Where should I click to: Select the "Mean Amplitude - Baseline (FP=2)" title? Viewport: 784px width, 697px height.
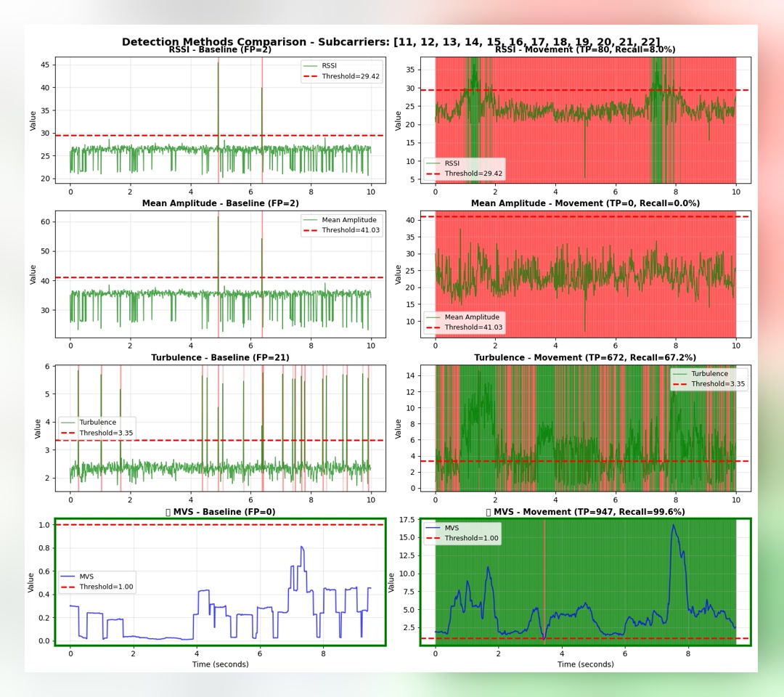(220, 203)
